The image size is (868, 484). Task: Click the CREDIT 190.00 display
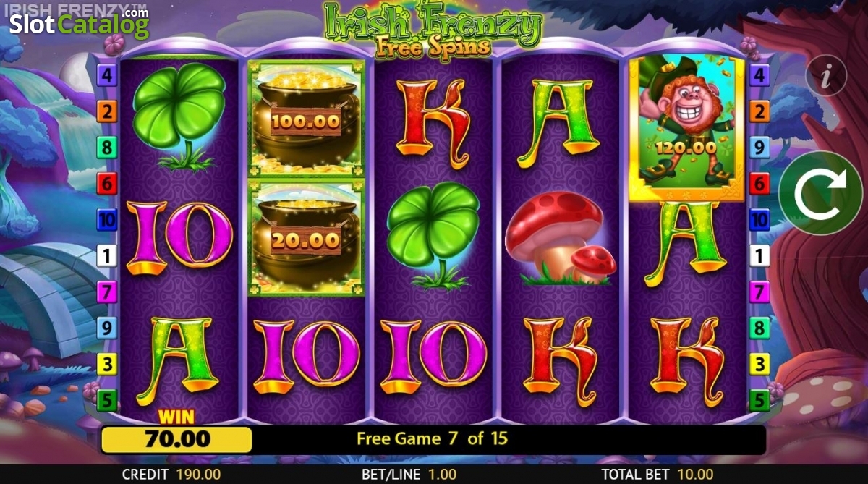(x=172, y=475)
